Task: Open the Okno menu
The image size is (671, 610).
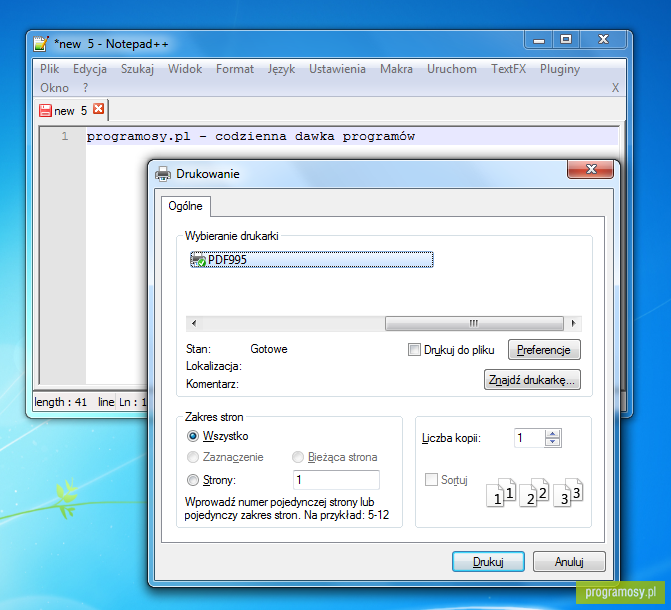Action: [x=54, y=88]
